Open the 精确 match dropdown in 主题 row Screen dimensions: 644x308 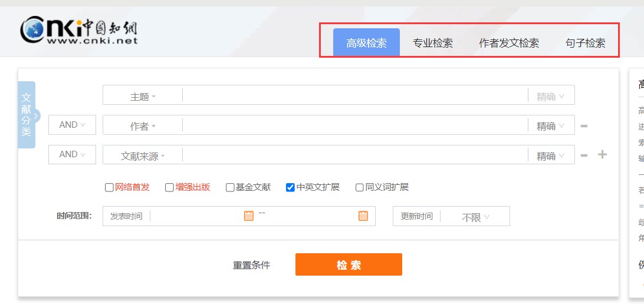pos(550,97)
